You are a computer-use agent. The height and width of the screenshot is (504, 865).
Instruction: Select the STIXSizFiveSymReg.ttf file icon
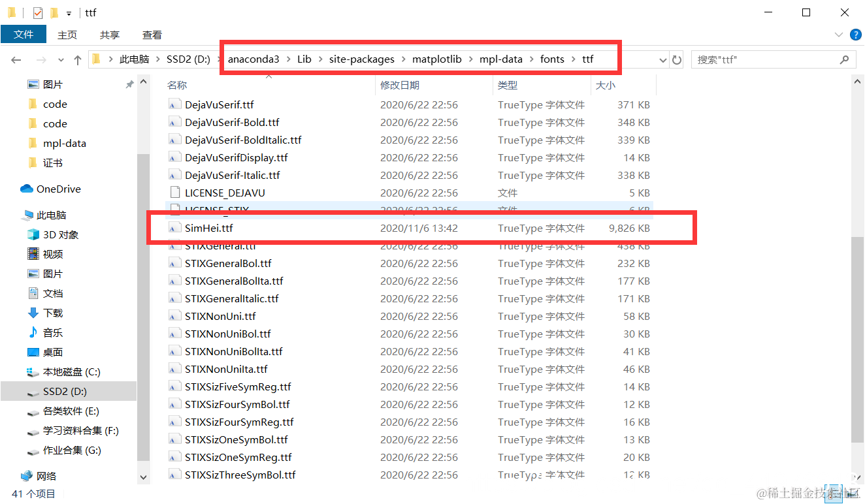[x=174, y=386]
